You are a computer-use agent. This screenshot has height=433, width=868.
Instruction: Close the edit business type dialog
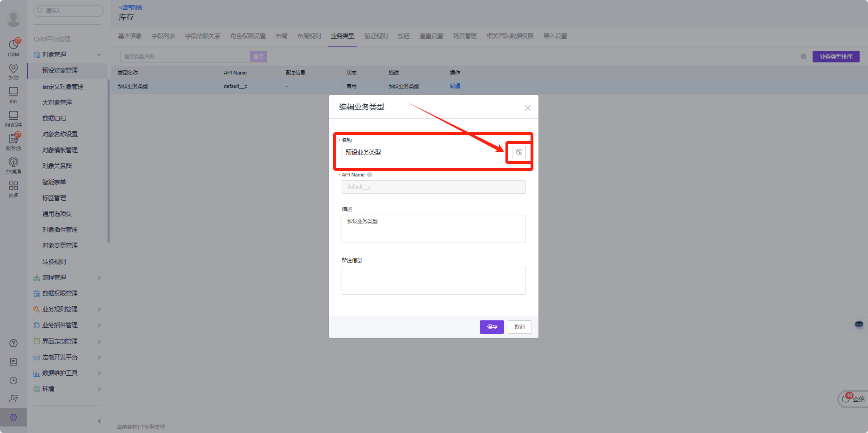527,108
